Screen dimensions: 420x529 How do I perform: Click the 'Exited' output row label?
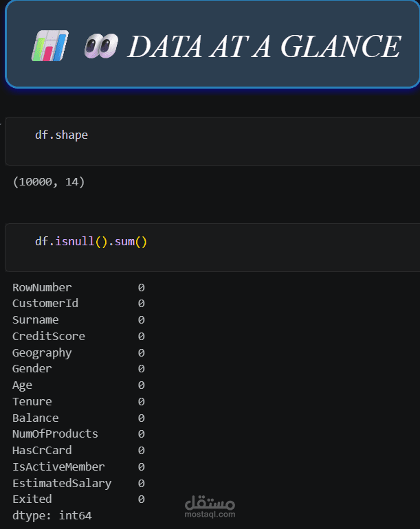coord(32,499)
